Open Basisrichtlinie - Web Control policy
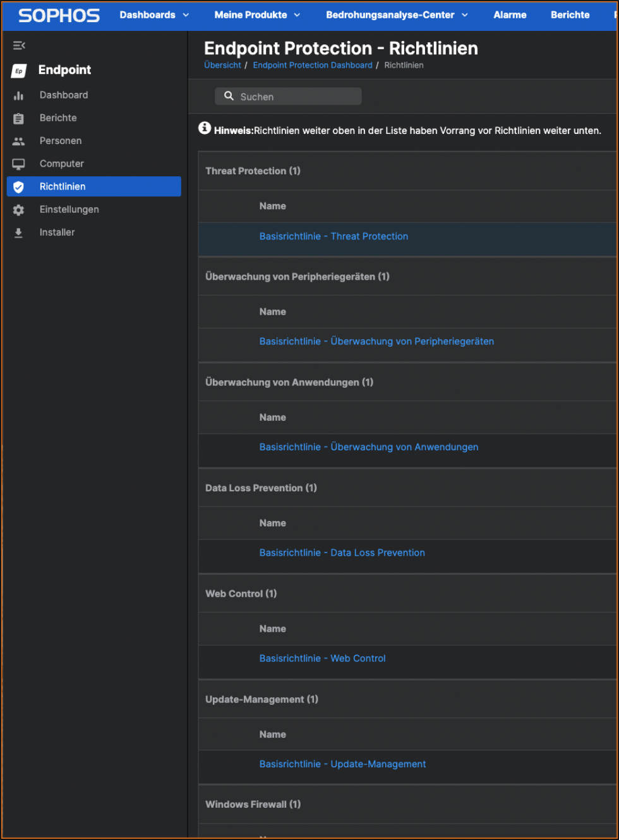 point(322,658)
